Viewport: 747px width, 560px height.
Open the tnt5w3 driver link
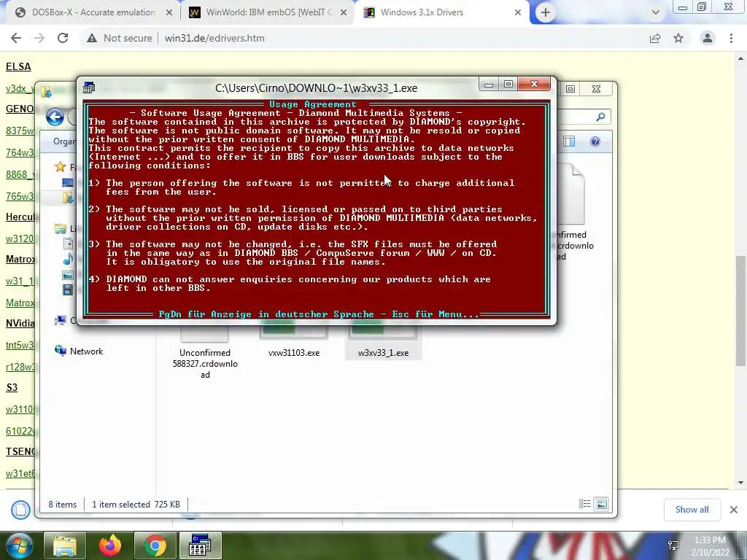[x=20, y=345]
